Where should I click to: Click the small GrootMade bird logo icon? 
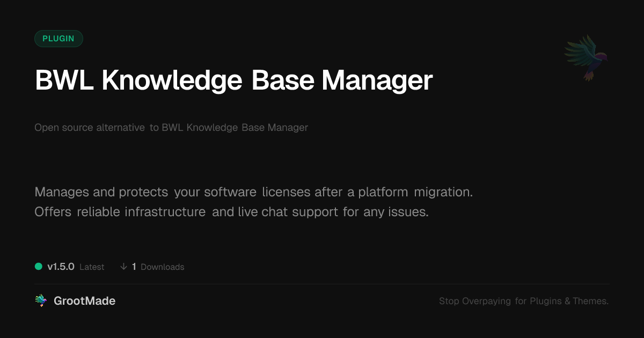[x=41, y=301]
